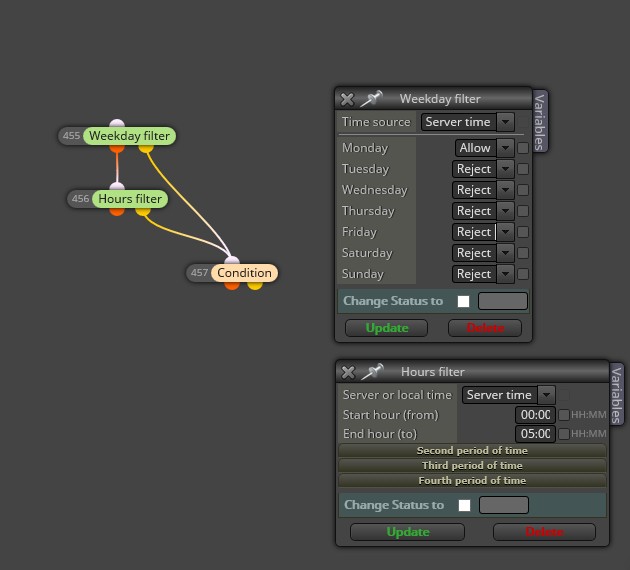Pin the Hours filter panel
The image size is (630, 570).
[x=372, y=372]
